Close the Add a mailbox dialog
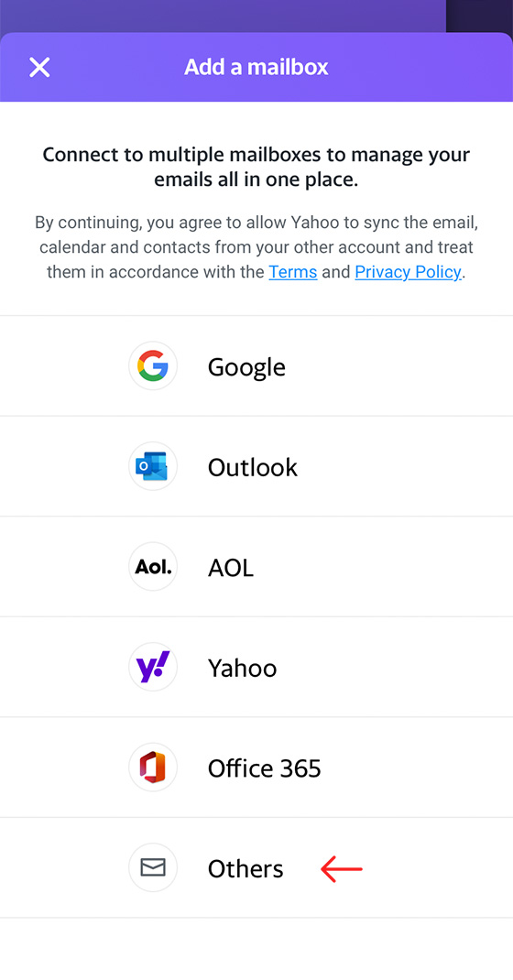 tap(39, 67)
